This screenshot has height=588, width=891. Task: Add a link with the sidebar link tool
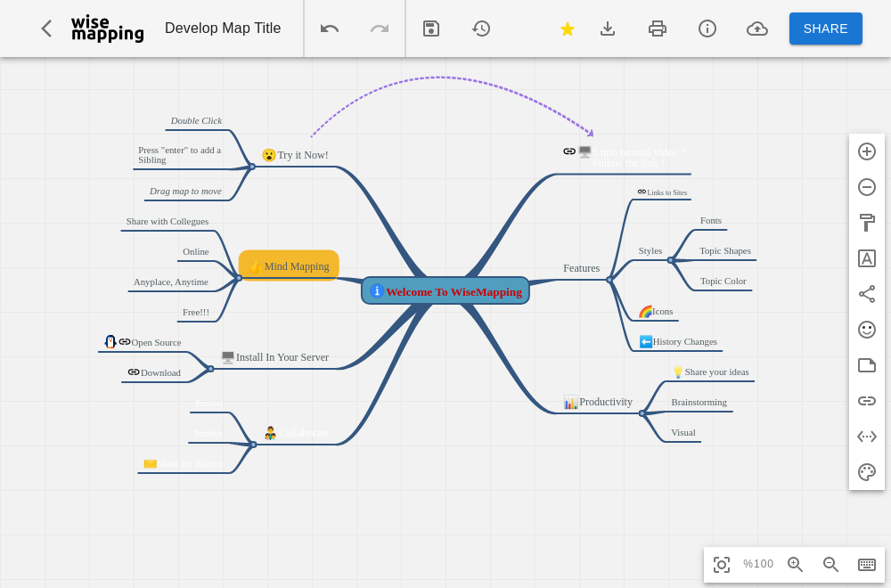click(867, 401)
